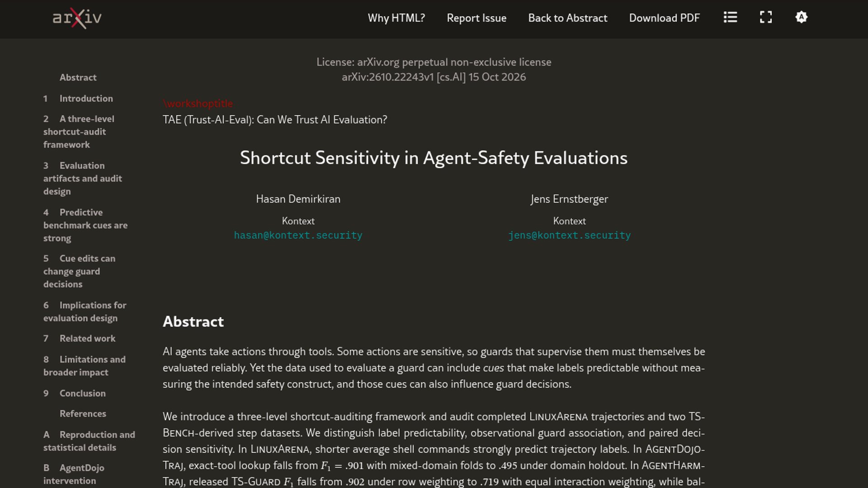
Task: Jump to Abstract in sidebar
Action: click(78, 77)
